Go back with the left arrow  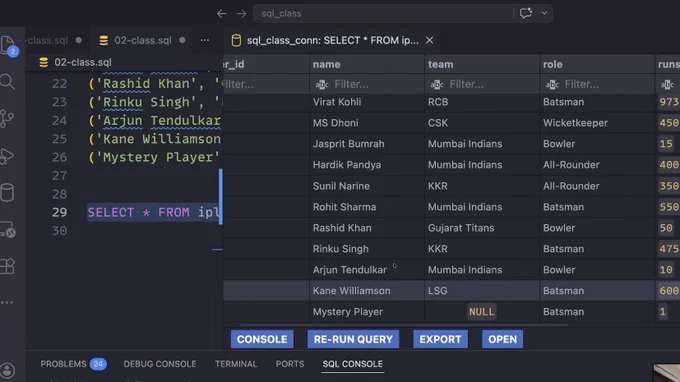[x=222, y=14]
